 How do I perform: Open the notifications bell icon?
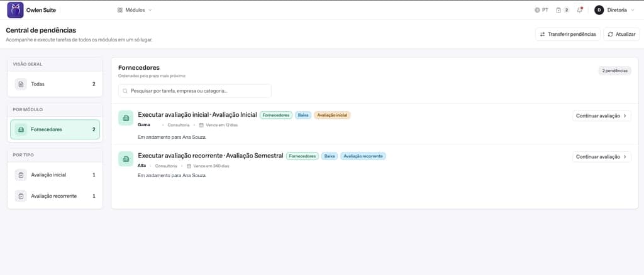coord(579,10)
